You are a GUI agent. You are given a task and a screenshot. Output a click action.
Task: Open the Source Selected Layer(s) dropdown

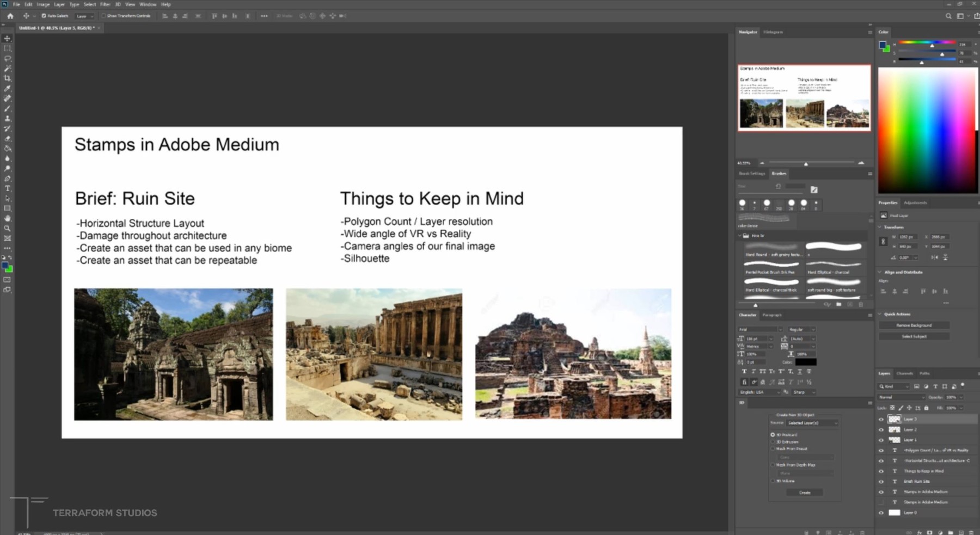click(812, 423)
